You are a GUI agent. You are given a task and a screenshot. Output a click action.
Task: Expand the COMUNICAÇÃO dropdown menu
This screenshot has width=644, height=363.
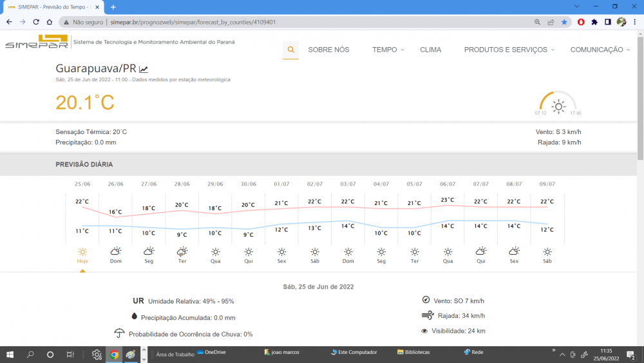pos(600,50)
